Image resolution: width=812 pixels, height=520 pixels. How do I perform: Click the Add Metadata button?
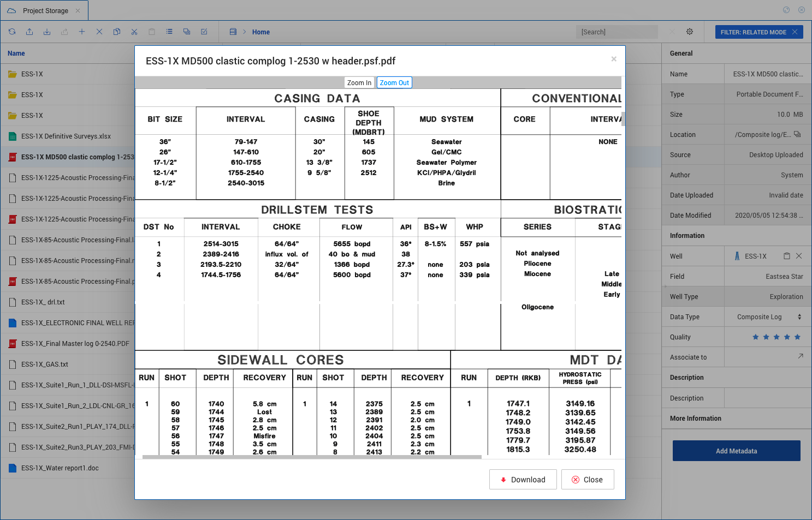click(x=736, y=451)
